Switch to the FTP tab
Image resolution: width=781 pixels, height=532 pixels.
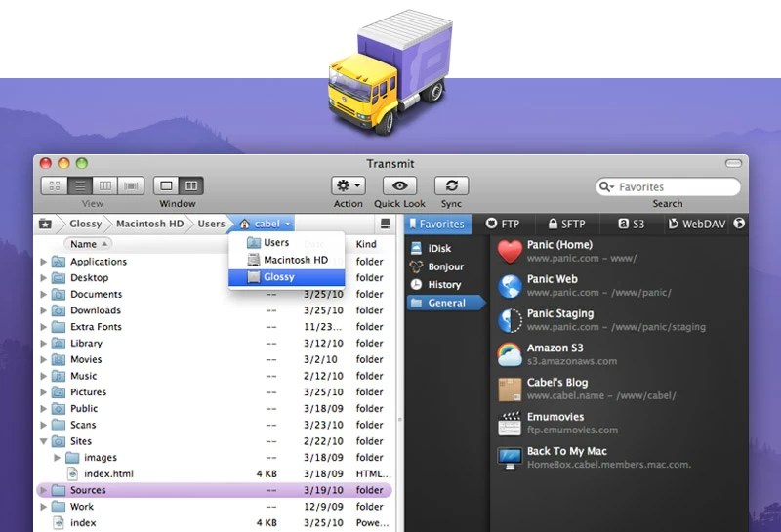503,225
